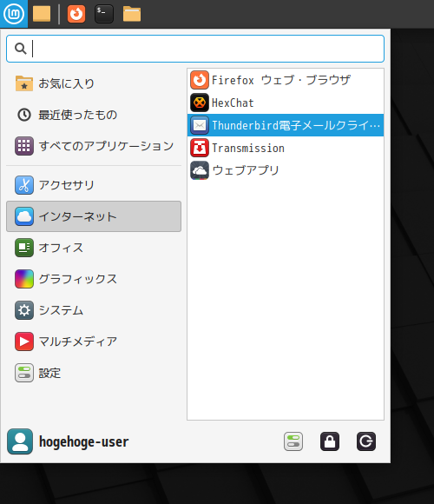This screenshot has width=434, height=504.
Task: Launch HexChat from the application list
Action: coord(286,103)
